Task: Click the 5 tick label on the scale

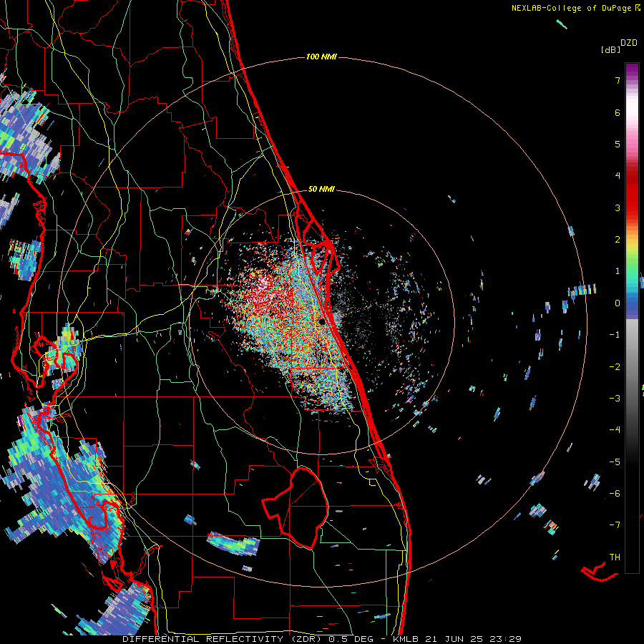Action: (618, 144)
